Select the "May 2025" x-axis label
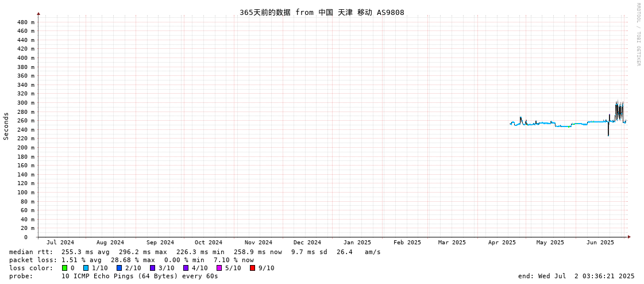 pyautogui.click(x=550, y=243)
